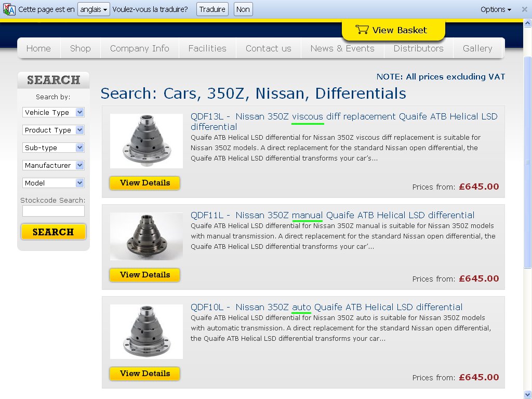Expand the Product Type dropdown
Screen dimensions: 532x399
click(x=54, y=130)
